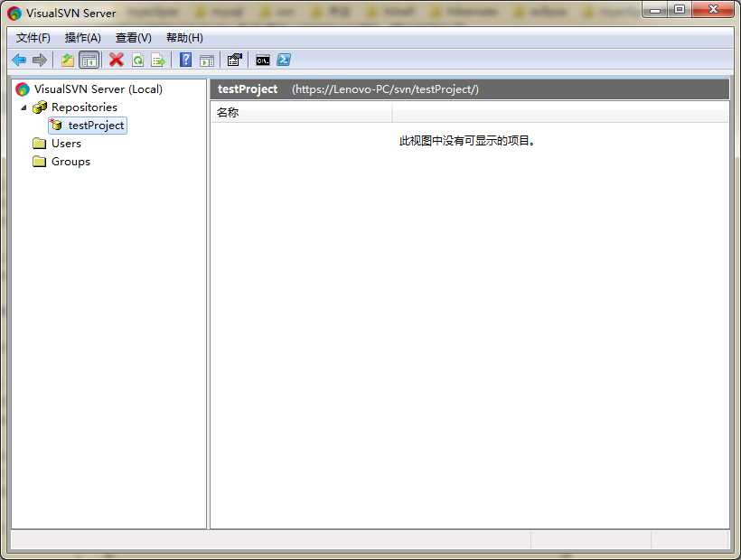Click the red X Delete icon
The width and height of the screenshot is (741, 560).
[x=117, y=60]
